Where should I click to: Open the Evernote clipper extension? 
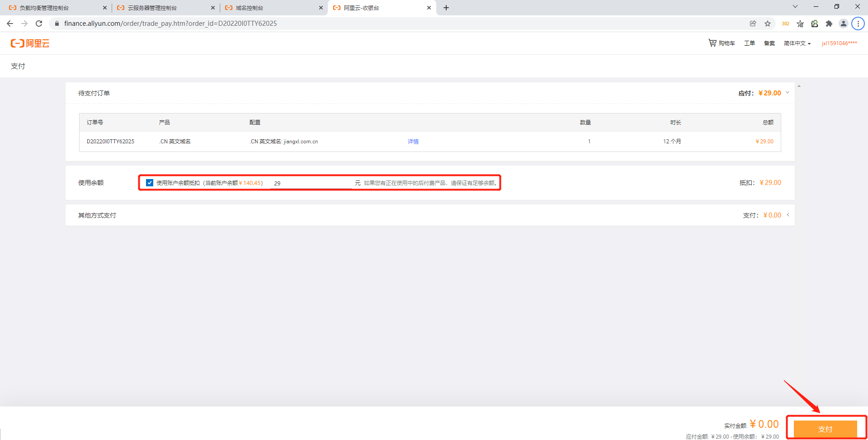[x=815, y=24]
